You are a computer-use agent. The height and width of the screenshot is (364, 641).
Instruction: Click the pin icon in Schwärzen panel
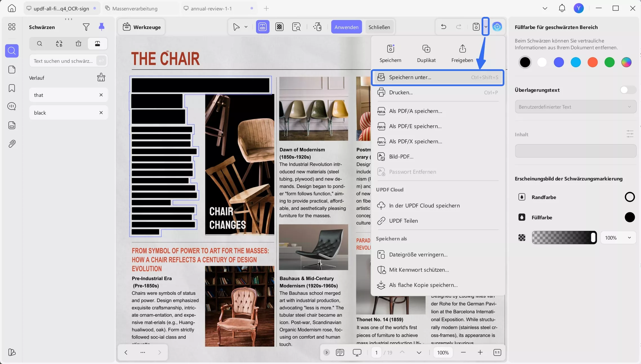[x=101, y=27]
